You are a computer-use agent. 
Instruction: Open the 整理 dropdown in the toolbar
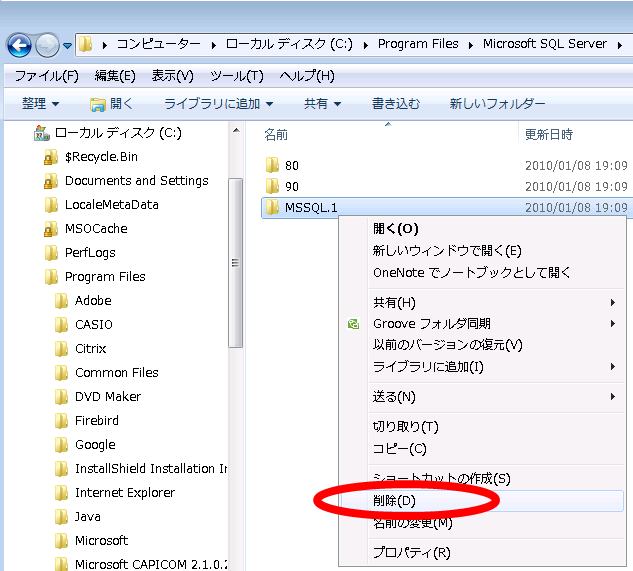click(x=40, y=104)
